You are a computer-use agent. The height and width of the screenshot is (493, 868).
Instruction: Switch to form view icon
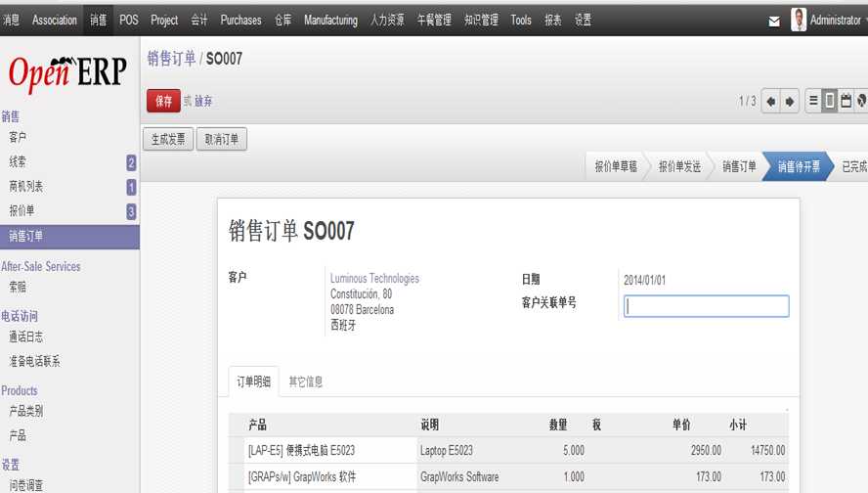(829, 100)
